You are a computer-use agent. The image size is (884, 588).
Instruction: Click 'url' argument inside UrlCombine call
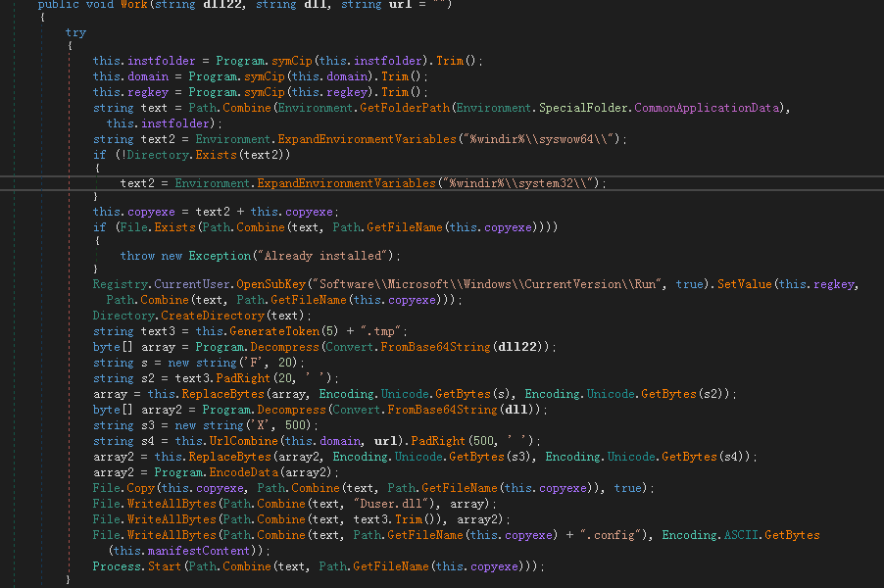pyautogui.click(x=385, y=441)
